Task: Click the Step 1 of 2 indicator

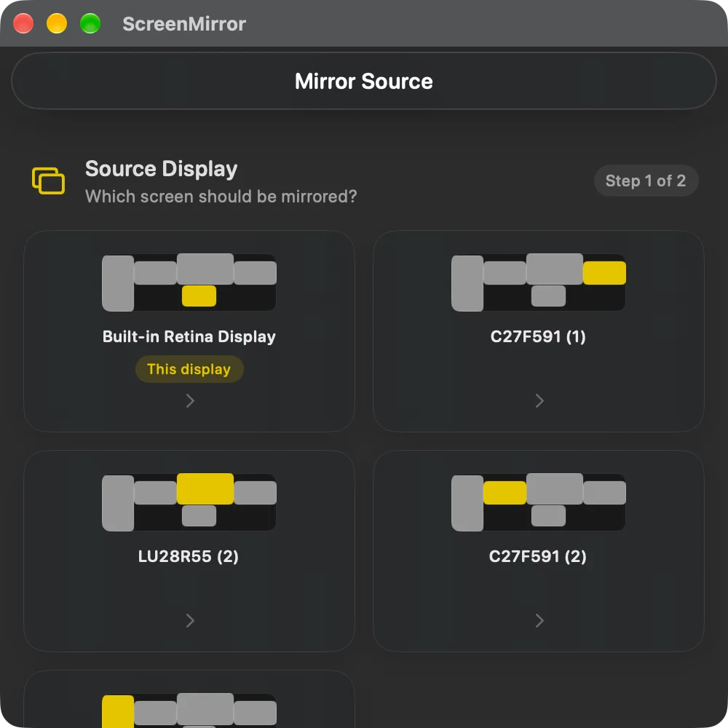Action: pos(646,181)
